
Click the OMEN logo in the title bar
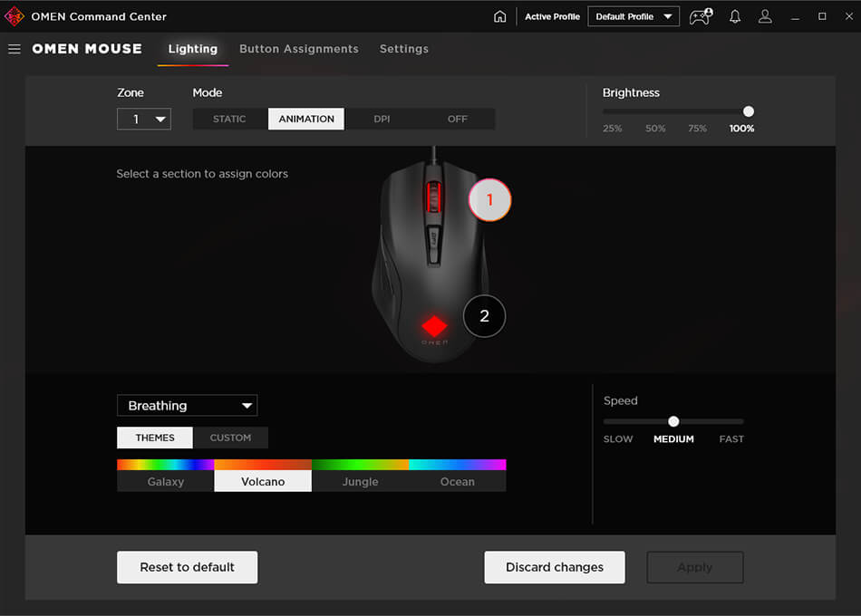(13, 15)
